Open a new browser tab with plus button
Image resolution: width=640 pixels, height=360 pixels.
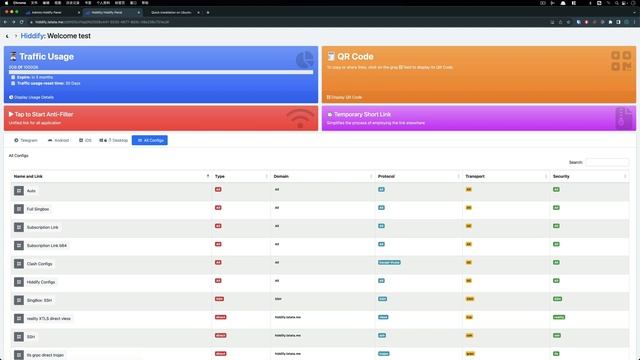[x=208, y=13]
